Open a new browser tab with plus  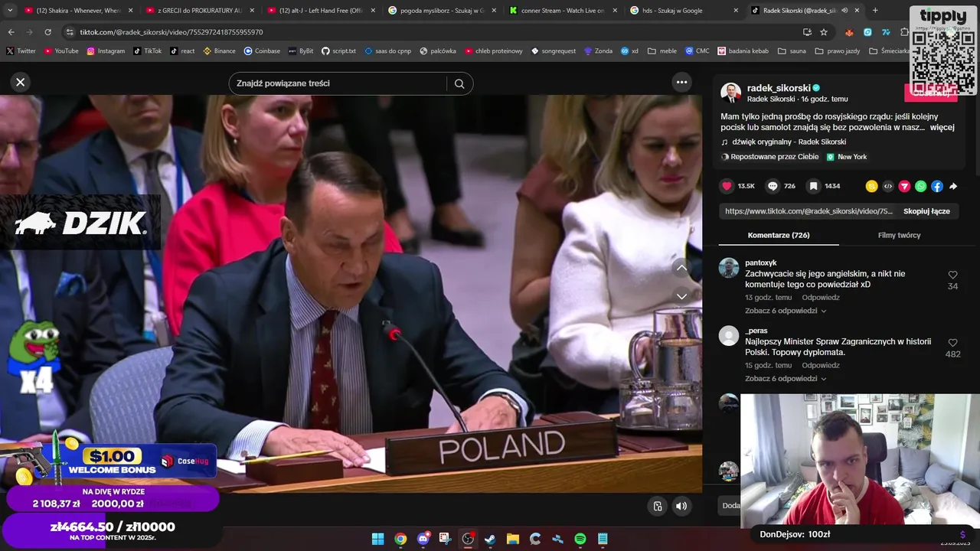point(875,11)
